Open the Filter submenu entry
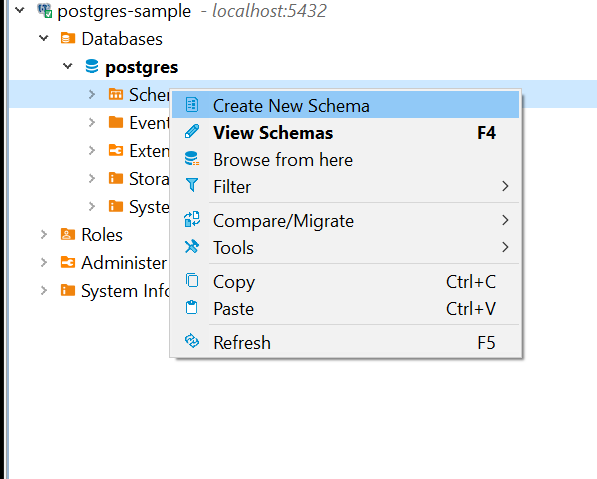Image resolution: width=597 pixels, height=479 pixels. tap(345, 187)
